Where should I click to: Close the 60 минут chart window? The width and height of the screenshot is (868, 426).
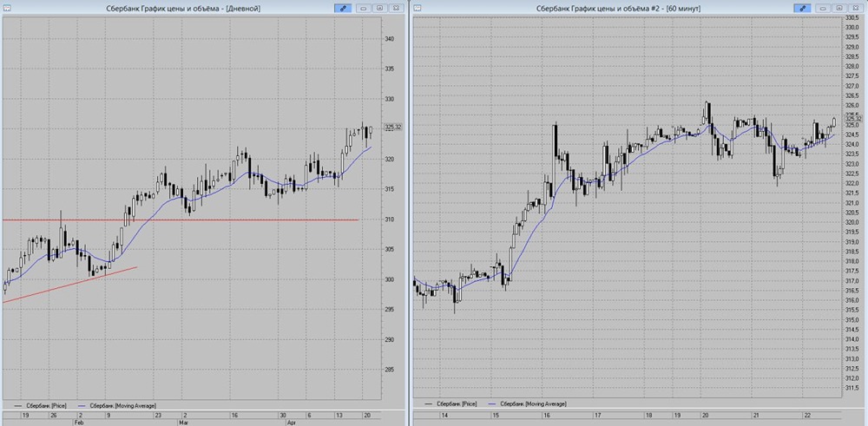pyautogui.click(x=855, y=8)
